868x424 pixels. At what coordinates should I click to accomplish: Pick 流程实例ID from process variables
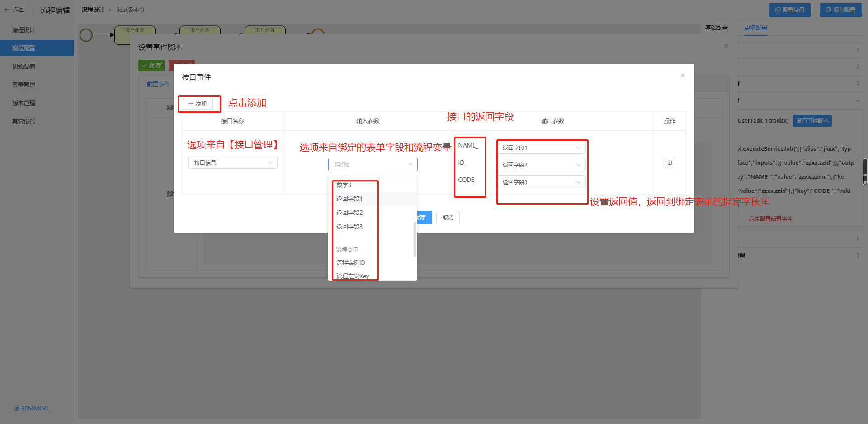tap(351, 262)
